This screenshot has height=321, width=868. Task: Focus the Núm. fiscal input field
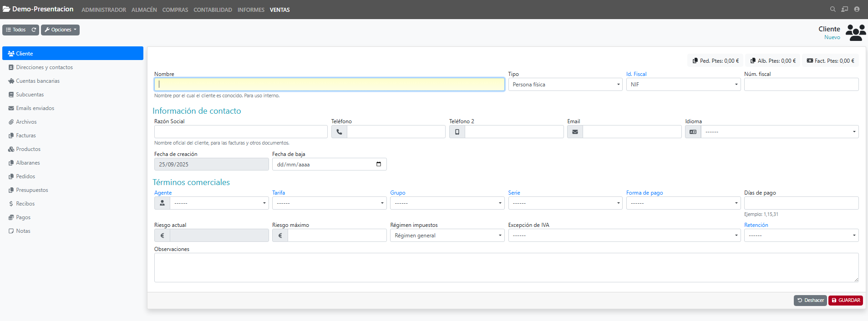pos(802,85)
